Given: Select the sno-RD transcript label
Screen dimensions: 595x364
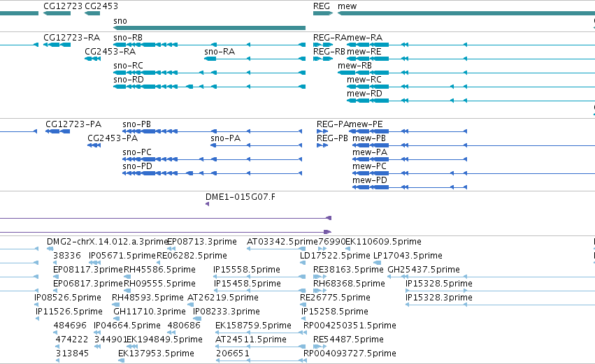Looking at the screenshot, I should (129, 80).
